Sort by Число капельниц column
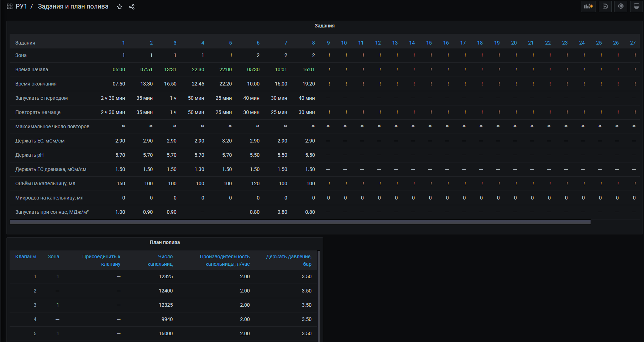 tap(160, 260)
